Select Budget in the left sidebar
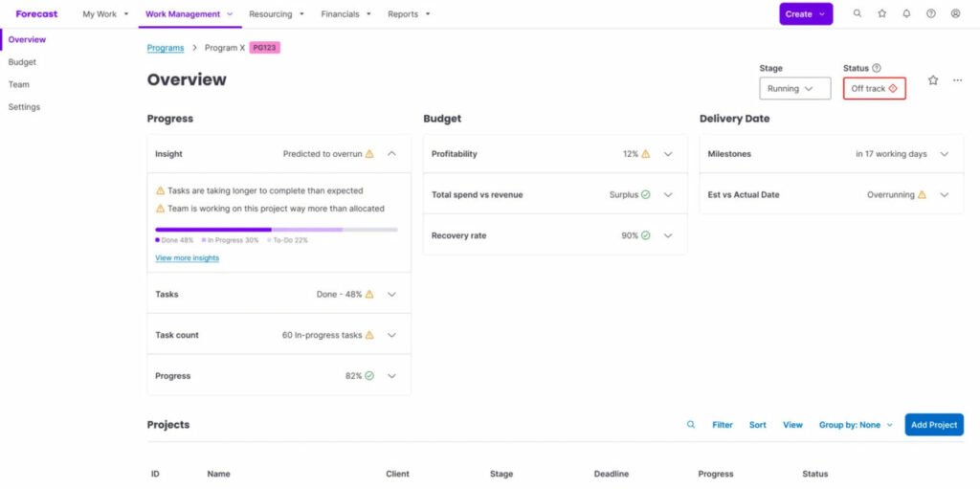The height and width of the screenshot is (489, 980). [x=22, y=62]
